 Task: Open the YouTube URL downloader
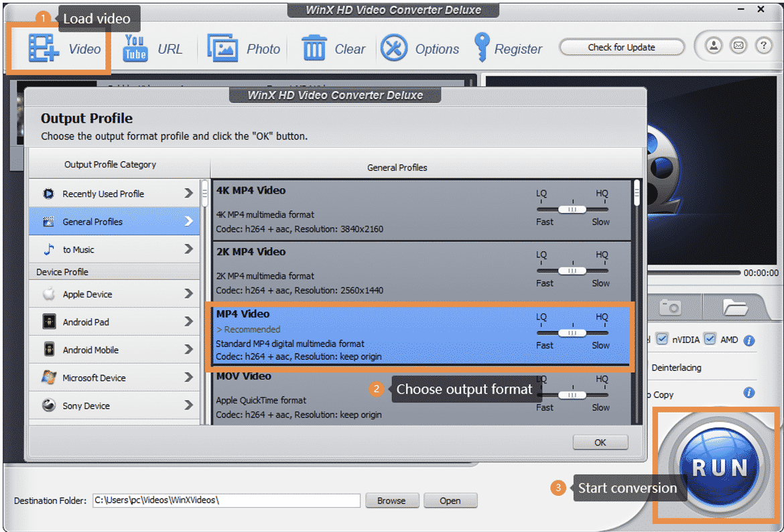point(135,49)
